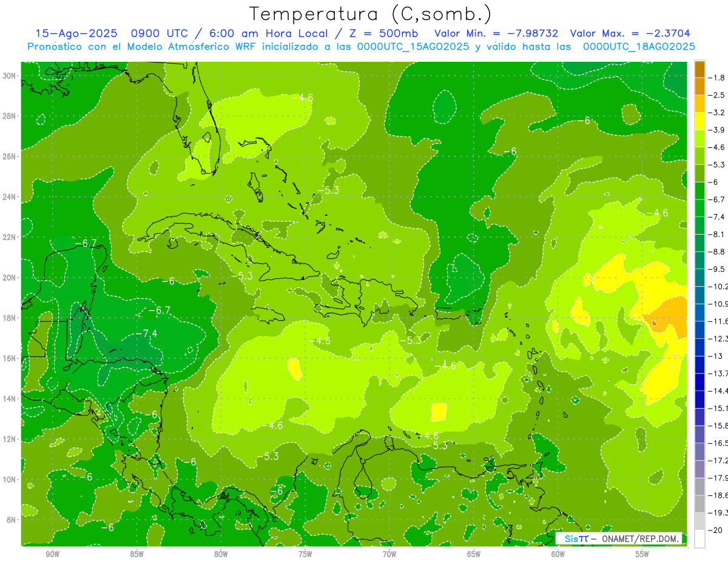The height and width of the screenshot is (562, 728).
Task: Click the 28N latitude axis label
Action: (x=9, y=116)
